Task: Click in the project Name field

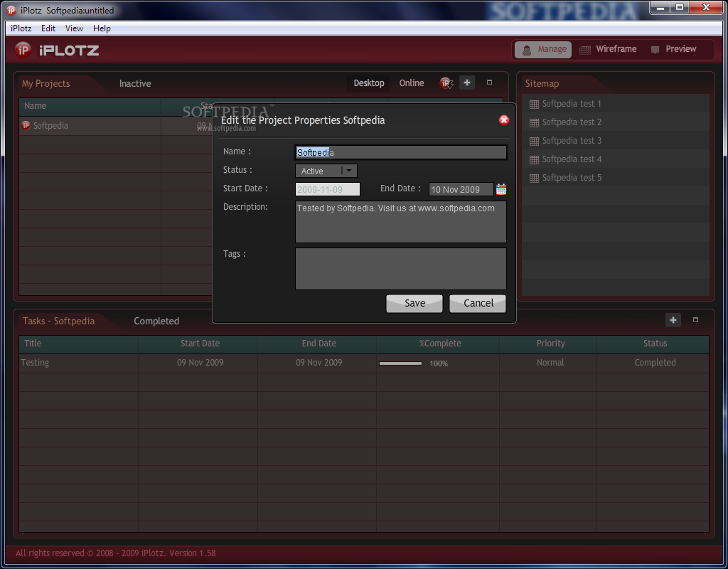Action: pyautogui.click(x=401, y=152)
